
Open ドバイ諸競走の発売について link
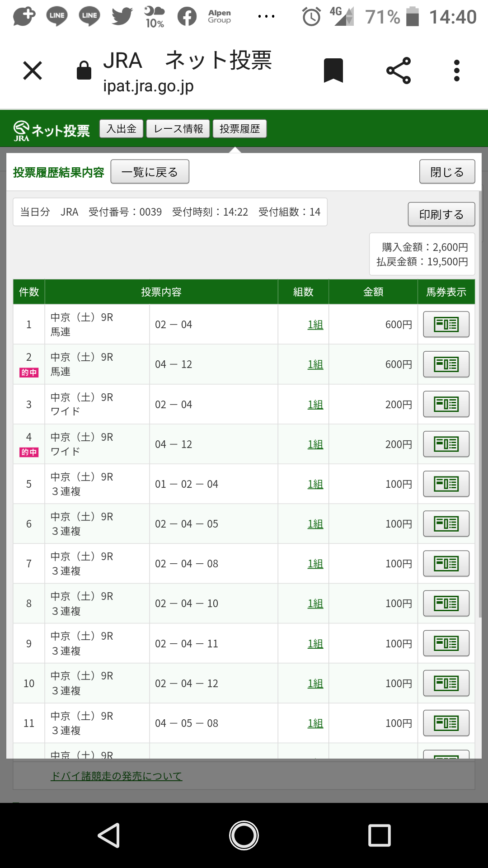(116, 776)
